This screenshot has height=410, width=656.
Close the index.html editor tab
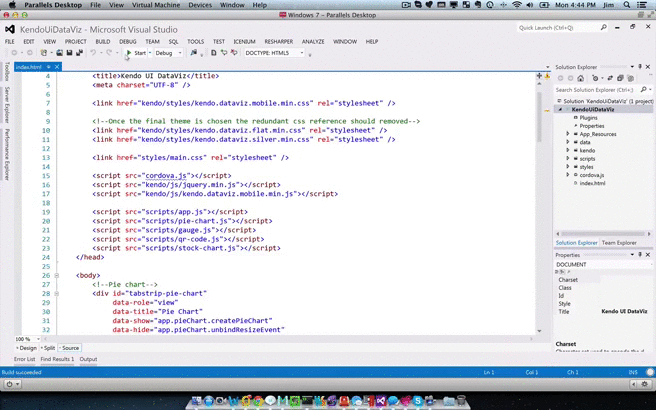tap(57, 67)
